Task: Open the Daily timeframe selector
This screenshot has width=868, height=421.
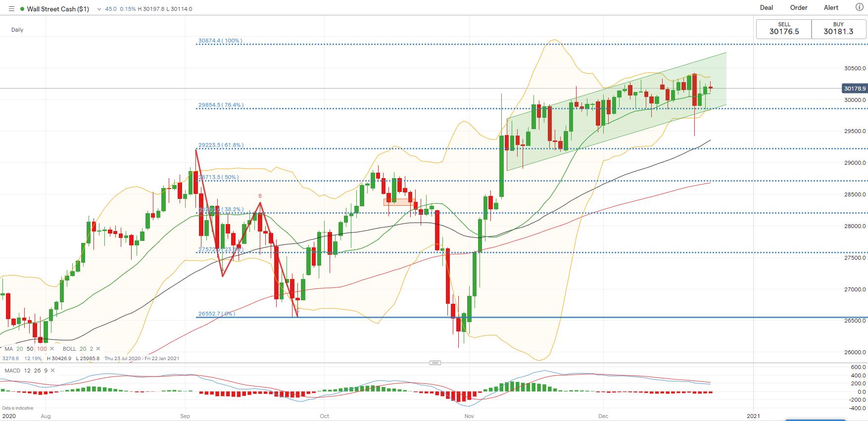Action: coord(17,30)
